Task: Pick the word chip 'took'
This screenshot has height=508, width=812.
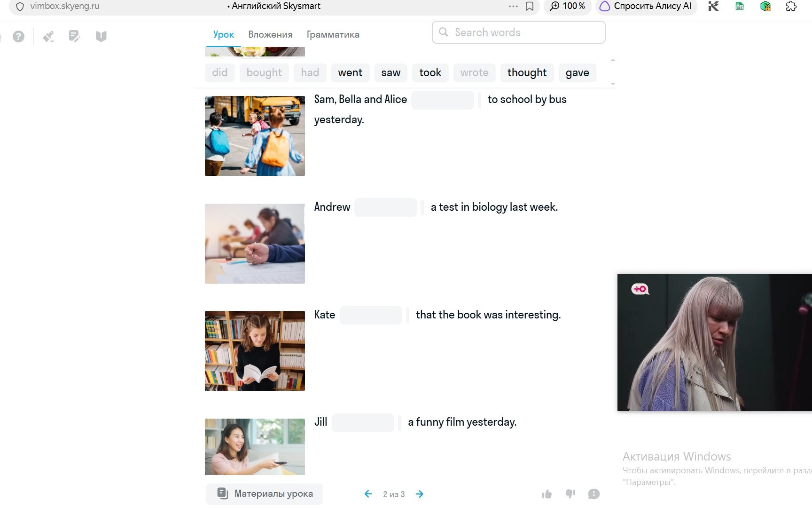Action: pos(430,72)
